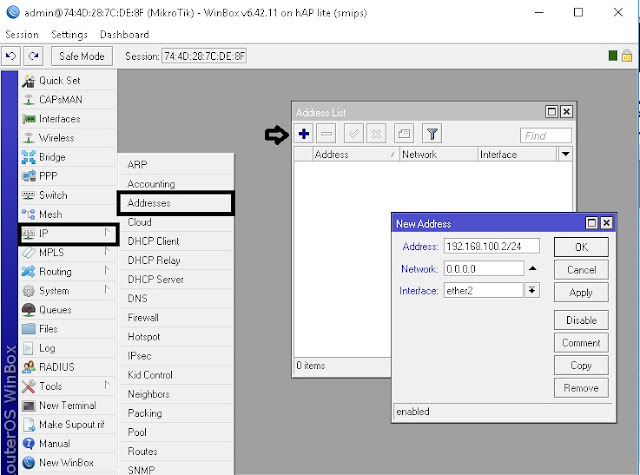Screen dimensions: 640x475
Task: Select Hotspot in IP submenu
Action: point(176,337)
